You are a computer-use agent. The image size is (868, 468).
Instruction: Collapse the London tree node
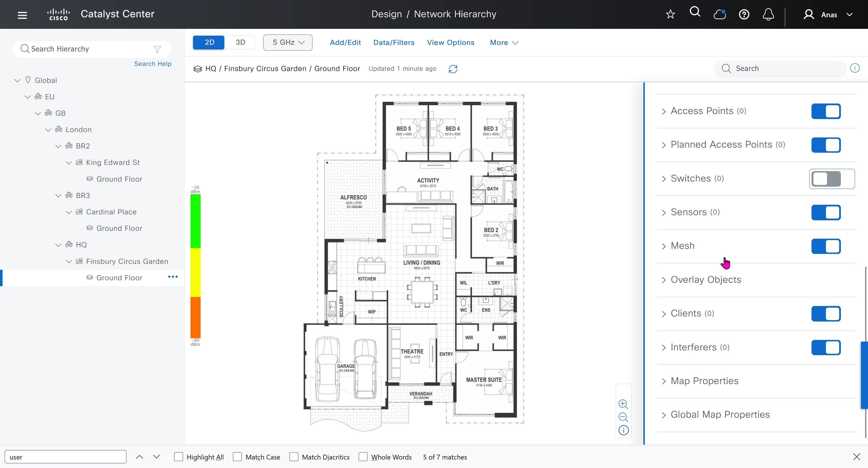tap(48, 130)
